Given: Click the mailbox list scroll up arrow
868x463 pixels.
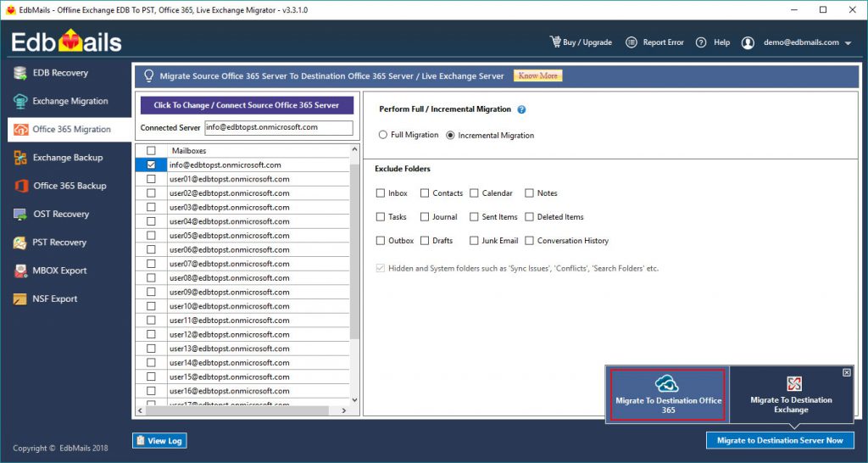Looking at the screenshot, I should [354, 150].
